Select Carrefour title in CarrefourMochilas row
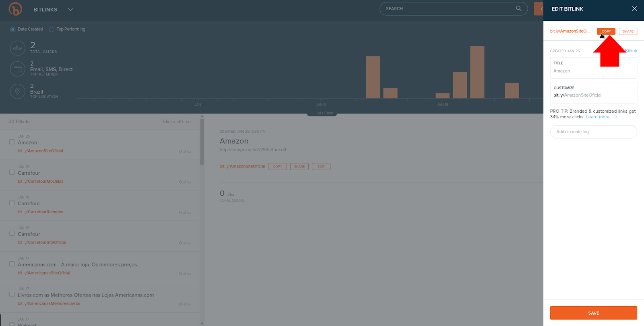The height and width of the screenshot is (326, 644). (x=29, y=173)
